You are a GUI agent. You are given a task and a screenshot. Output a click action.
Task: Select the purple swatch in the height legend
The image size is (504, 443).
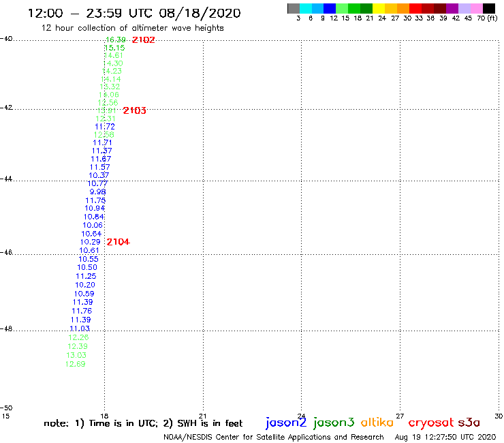pyautogui.click(x=452, y=8)
